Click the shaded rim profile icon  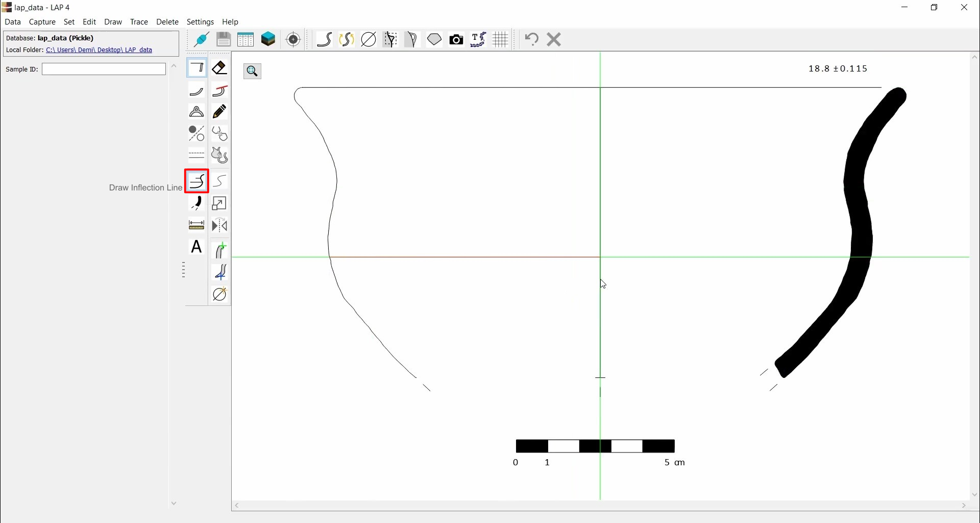pos(412,39)
